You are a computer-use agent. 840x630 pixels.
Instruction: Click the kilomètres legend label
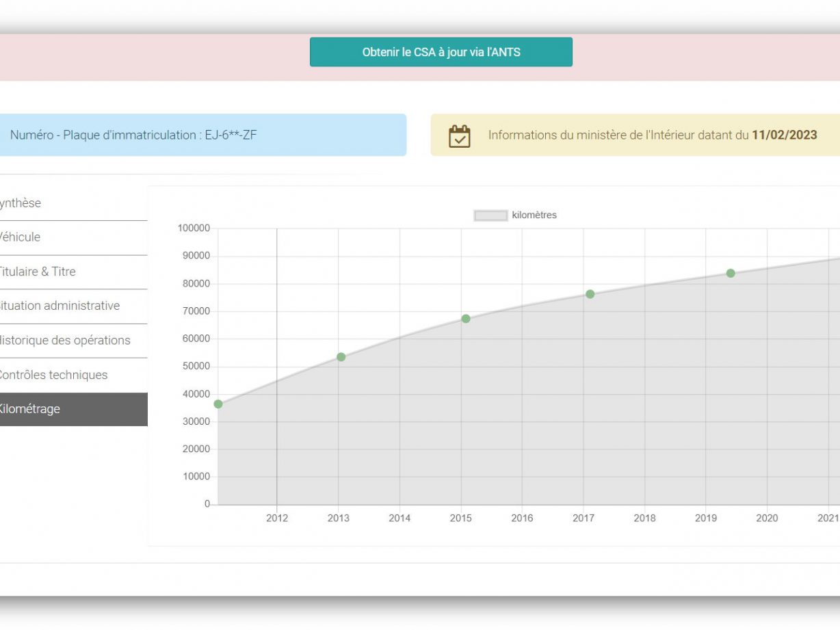pos(534,215)
